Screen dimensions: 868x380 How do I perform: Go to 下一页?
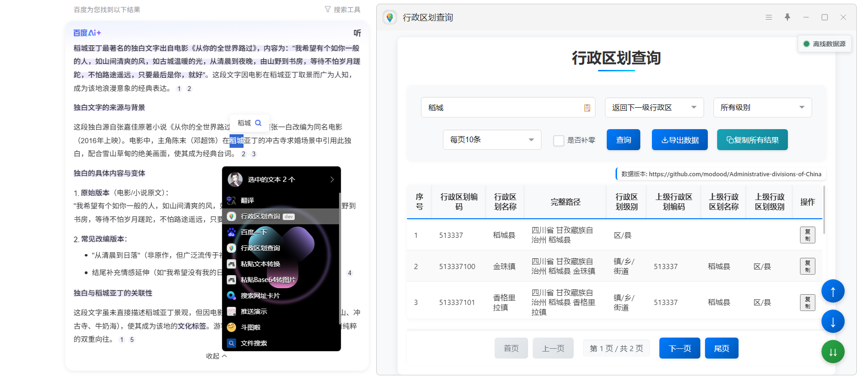click(x=680, y=348)
